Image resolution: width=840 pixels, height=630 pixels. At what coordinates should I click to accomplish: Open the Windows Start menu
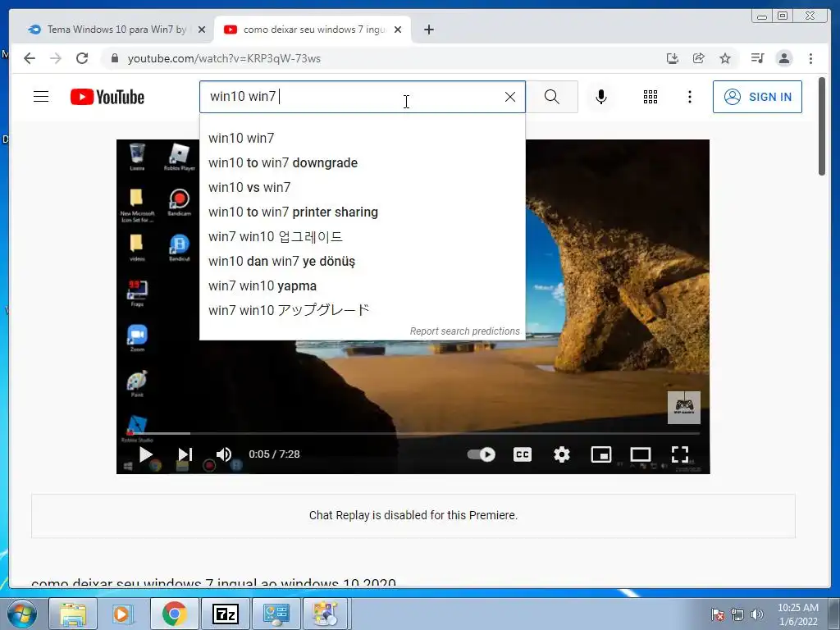pos(21,614)
